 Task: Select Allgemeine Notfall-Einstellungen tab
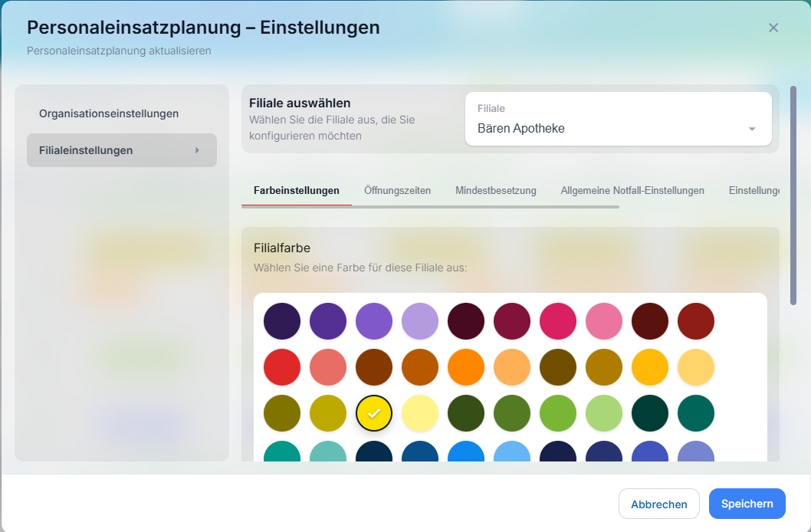click(x=632, y=190)
